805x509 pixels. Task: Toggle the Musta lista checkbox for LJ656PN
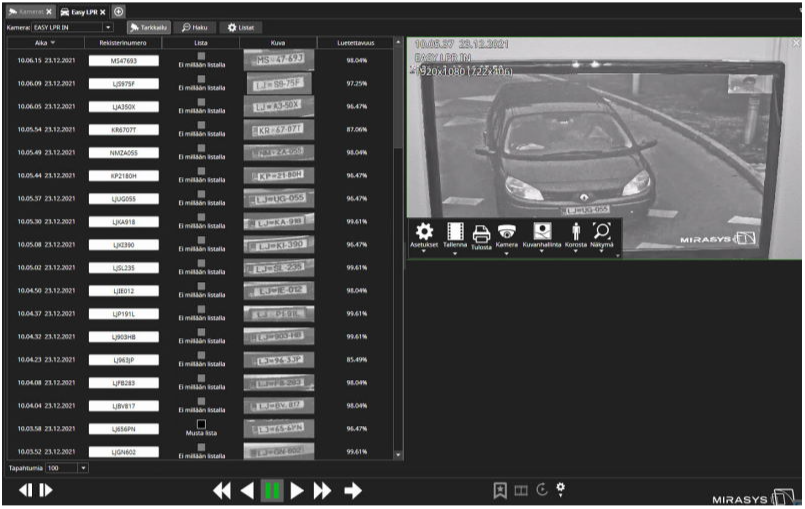[x=201, y=424]
